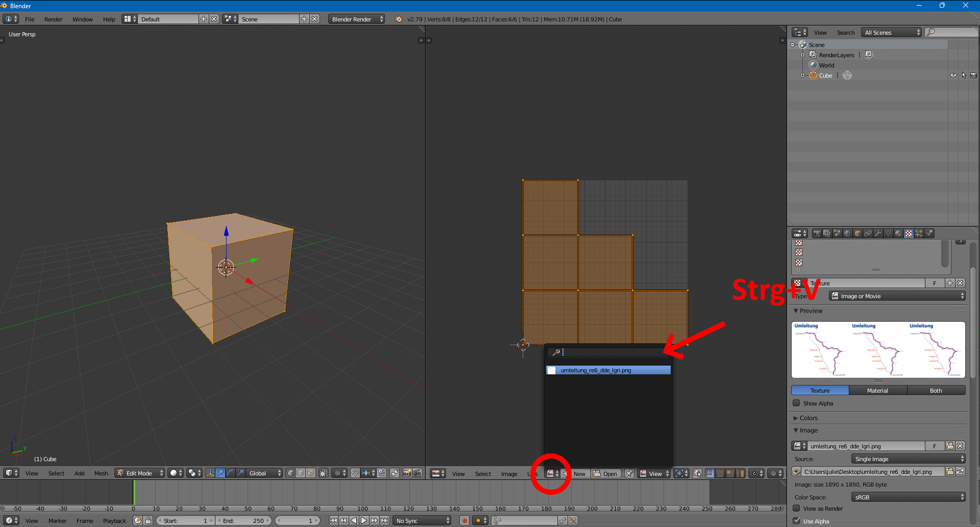
Task: Open the World properties globe tab
Action: click(x=847, y=233)
